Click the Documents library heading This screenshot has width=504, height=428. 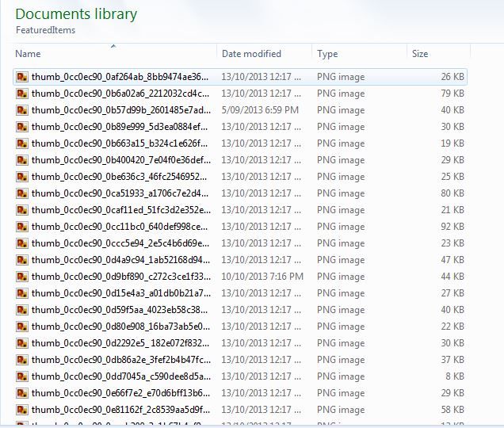pos(76,14)
